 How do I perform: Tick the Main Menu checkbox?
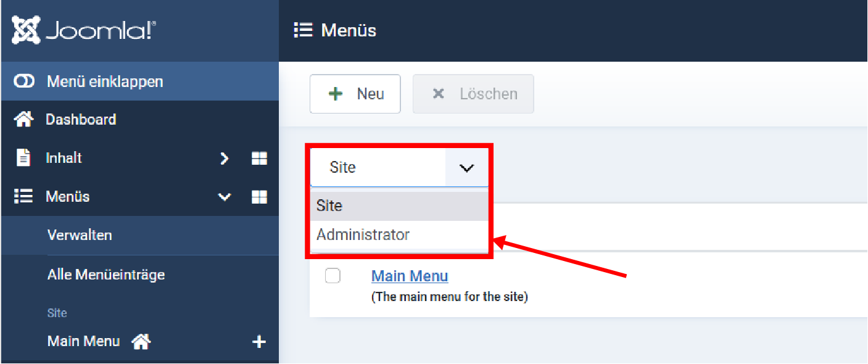333,276
